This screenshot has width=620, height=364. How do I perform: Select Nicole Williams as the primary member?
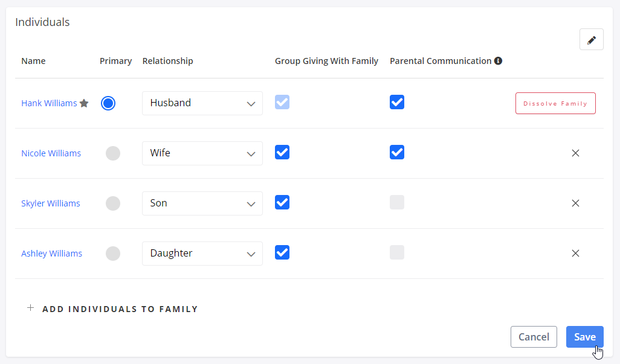pyautogui.click(x=112, y=153)
